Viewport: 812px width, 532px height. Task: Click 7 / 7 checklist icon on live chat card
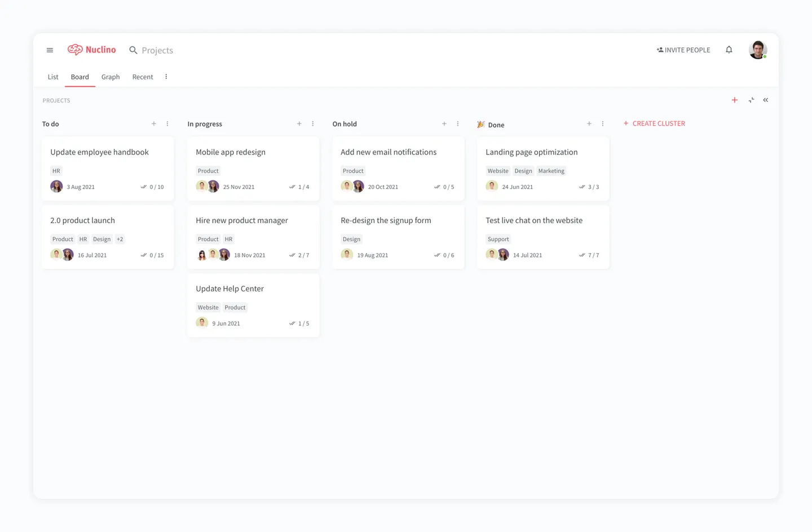(581, 255)
